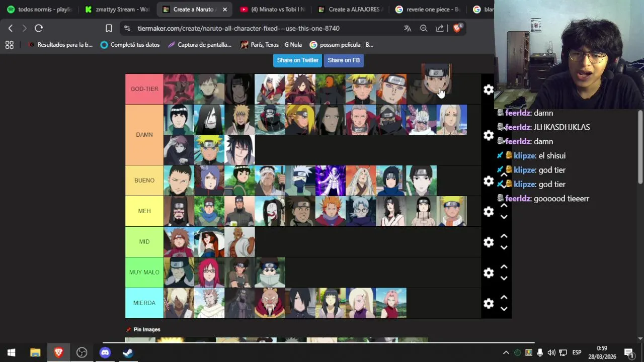Open settings gear for MEH row
The height and width of the screenshot is (362, 644).
[x=489, y=212]
